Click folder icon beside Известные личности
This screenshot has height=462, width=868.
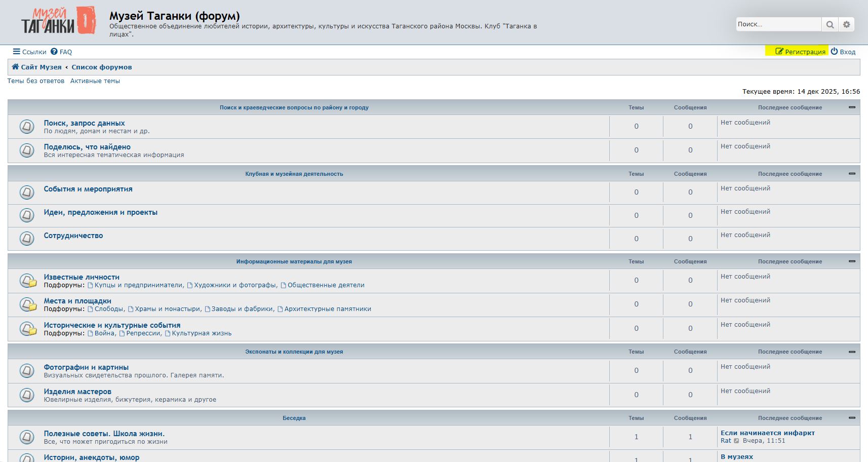(28, 281)
